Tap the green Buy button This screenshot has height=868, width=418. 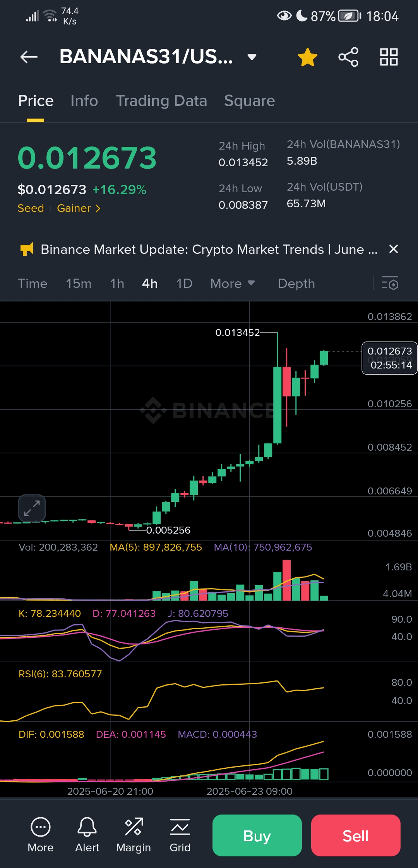pos(257,835)
